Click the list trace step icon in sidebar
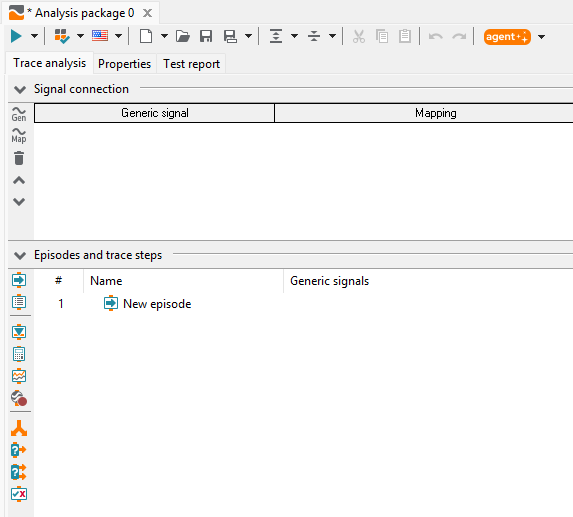Image resolution: width=573 pixels, height=517 pixels. [x=19, y=302]
